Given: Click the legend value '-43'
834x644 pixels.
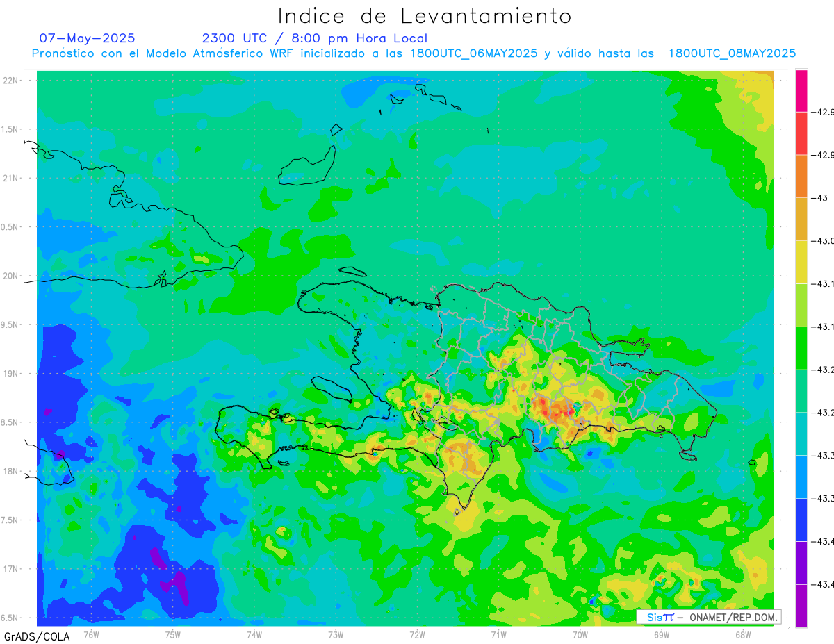Looking at the screenshot, I should click(821, 198).
